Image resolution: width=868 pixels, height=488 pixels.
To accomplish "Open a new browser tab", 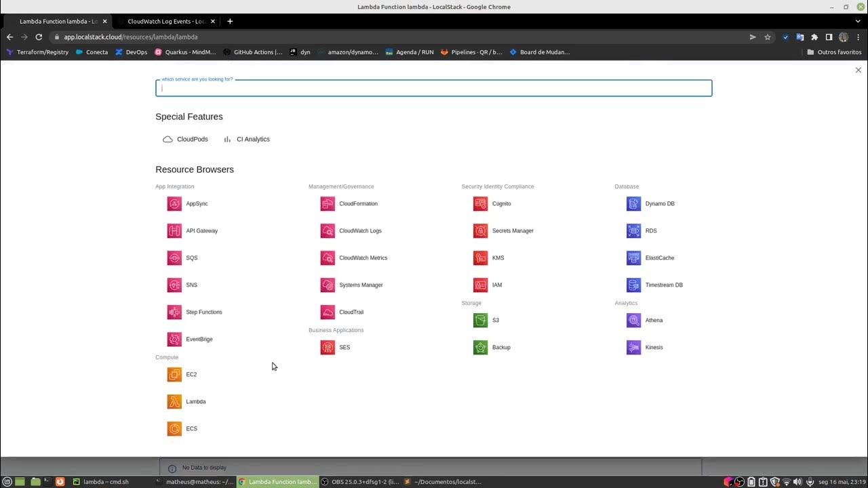I will tap(230, 21).
